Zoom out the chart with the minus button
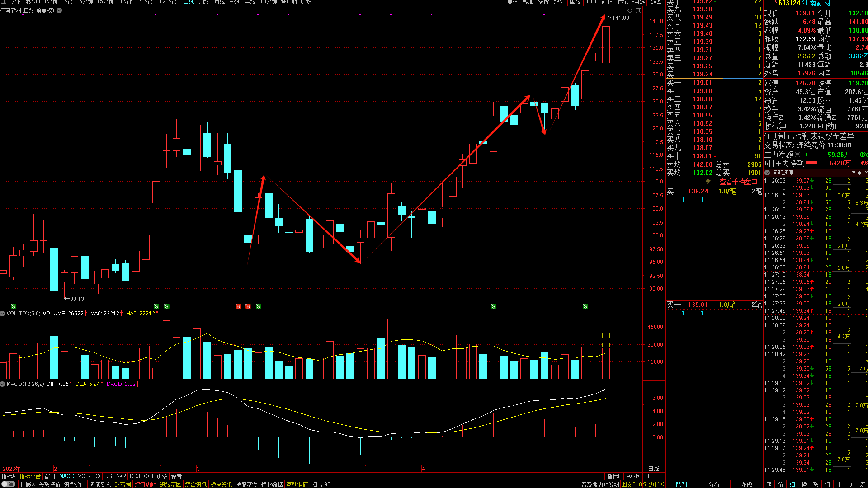The height and width of the screenshot is (488, 868). coord(659,476)
